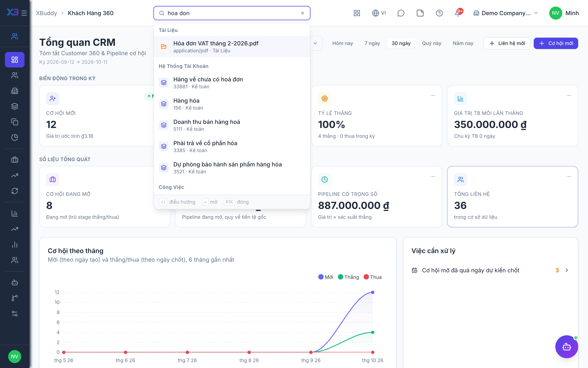The image size is (588, 368).
Task: Open Hóa đơn VAT tháng 2-2026.pdf result
Action: coord(232,47)
